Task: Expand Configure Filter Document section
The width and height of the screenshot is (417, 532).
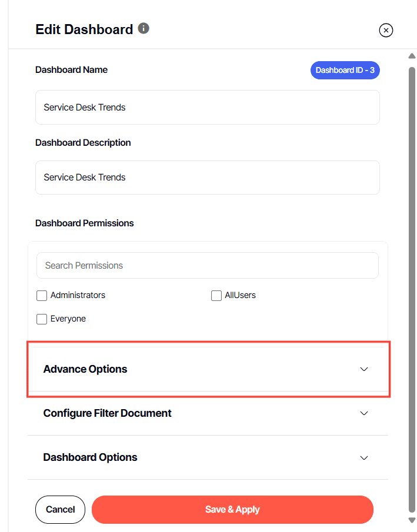Action: click(x=108, y=413)
